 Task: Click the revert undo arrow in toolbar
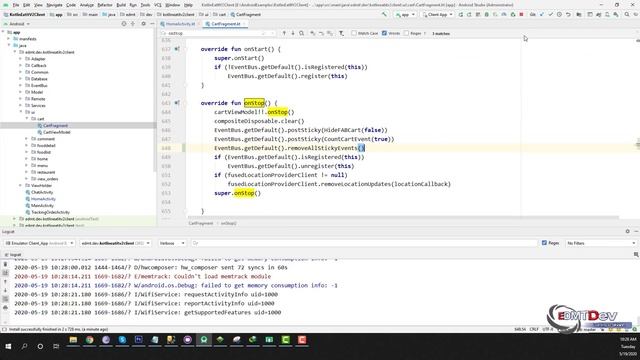pyautogui.click(x=568, y=14)
